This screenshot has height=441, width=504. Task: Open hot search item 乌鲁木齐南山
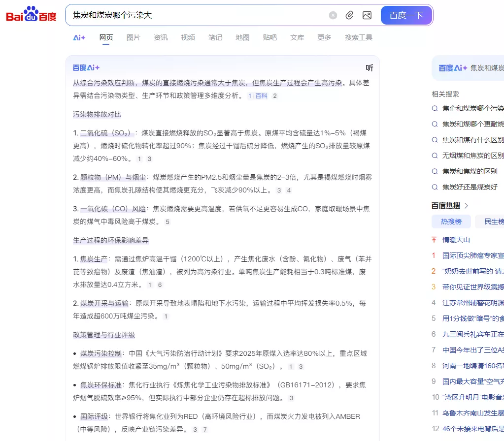click(x=473, y=413)
